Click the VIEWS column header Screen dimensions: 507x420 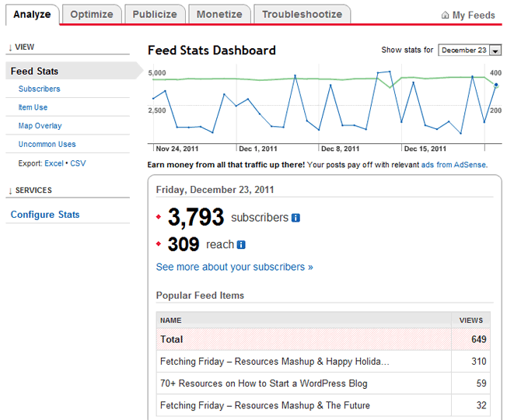point(470,320)
